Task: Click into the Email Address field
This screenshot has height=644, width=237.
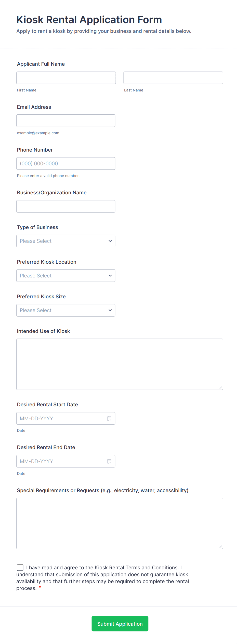Action: click(x=66, y=120)
